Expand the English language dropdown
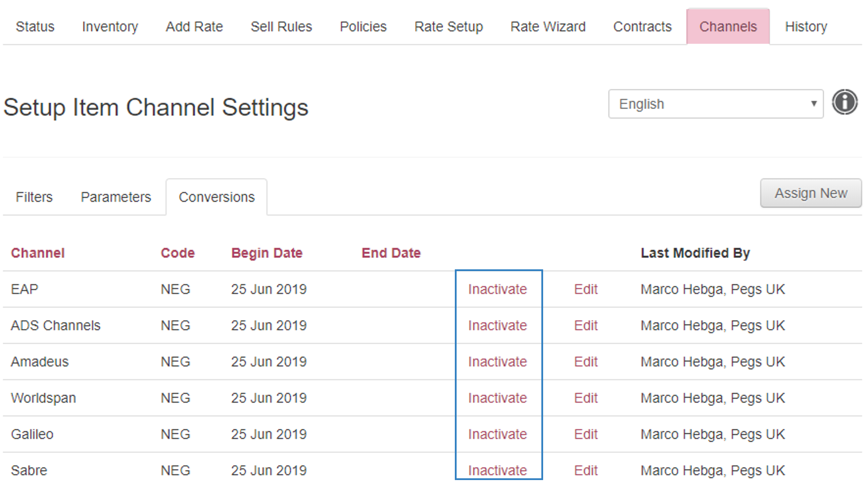Viewport: 868px width, 485px height. tap(716, 104)
